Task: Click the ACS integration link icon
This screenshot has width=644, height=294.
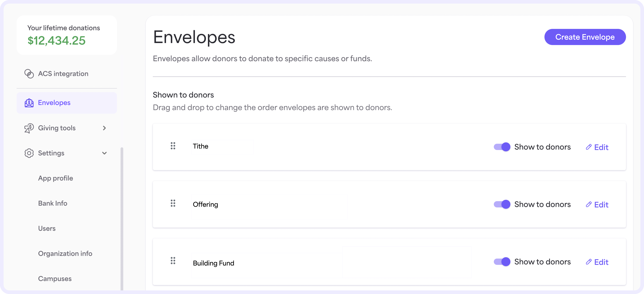Action: click(x=29, y=74)
